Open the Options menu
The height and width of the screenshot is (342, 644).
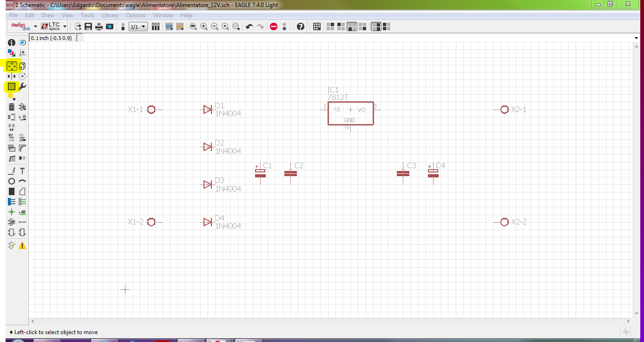point(136,15)
